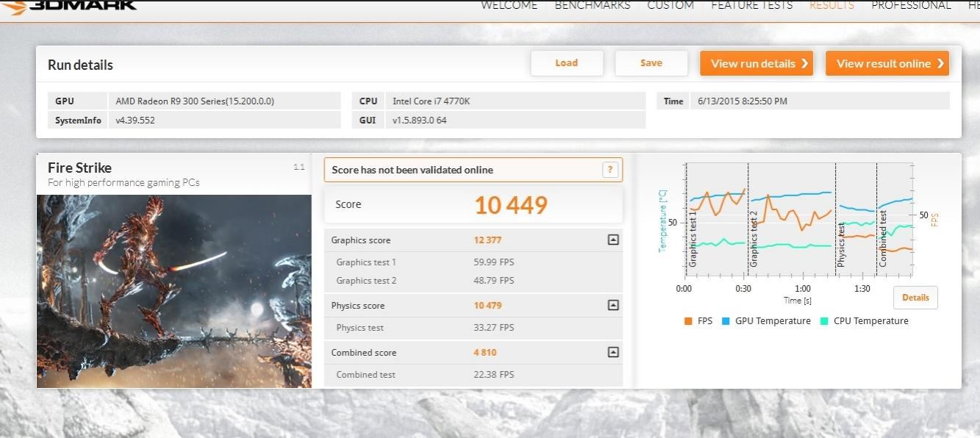Open the Welcome tab
This screenshot has width=980, height=438.
point(509,5)
